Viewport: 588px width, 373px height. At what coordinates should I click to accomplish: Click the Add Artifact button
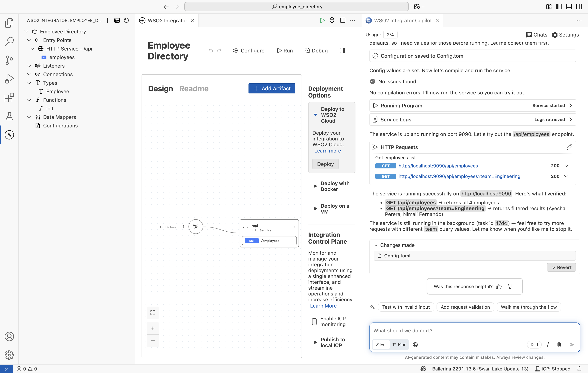coord(272,88)
